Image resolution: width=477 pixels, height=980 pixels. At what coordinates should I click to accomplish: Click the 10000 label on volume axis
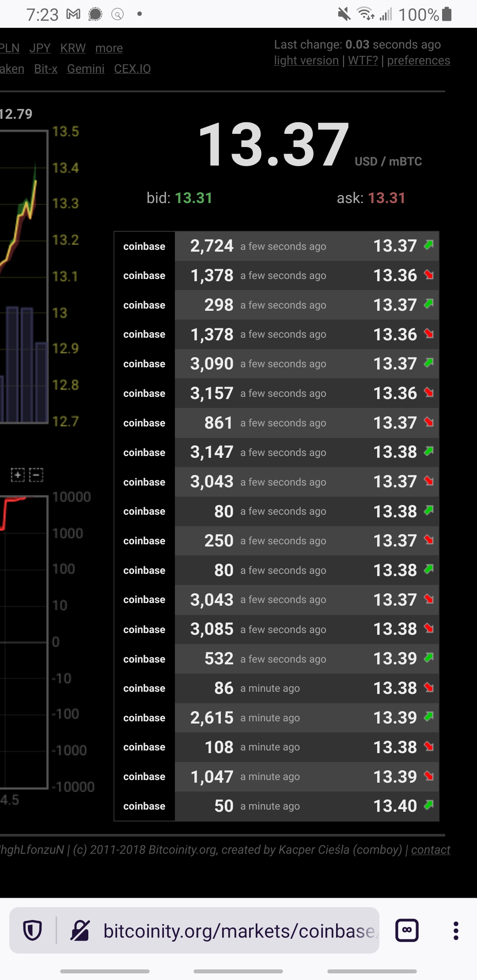[72, 497]
